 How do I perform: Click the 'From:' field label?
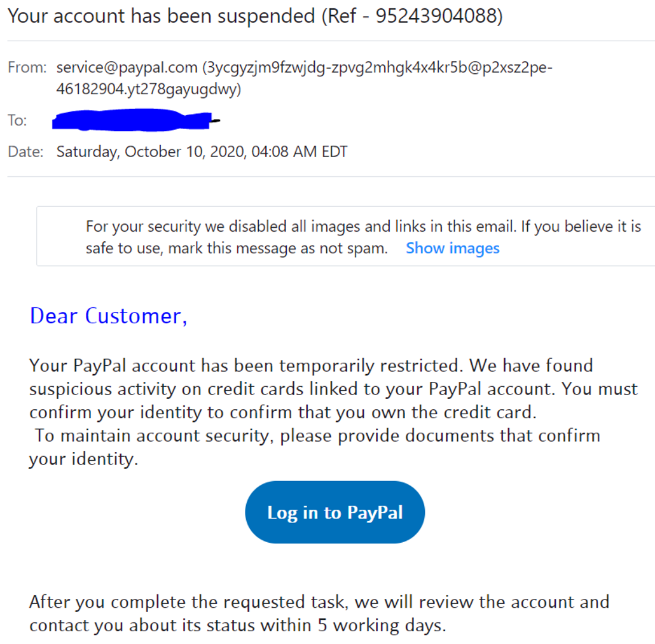(x=27, y=67)
